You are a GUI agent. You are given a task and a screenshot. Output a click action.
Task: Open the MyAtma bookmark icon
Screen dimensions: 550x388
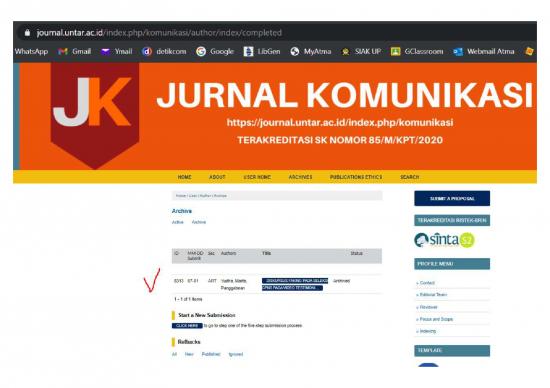point(295,52)
